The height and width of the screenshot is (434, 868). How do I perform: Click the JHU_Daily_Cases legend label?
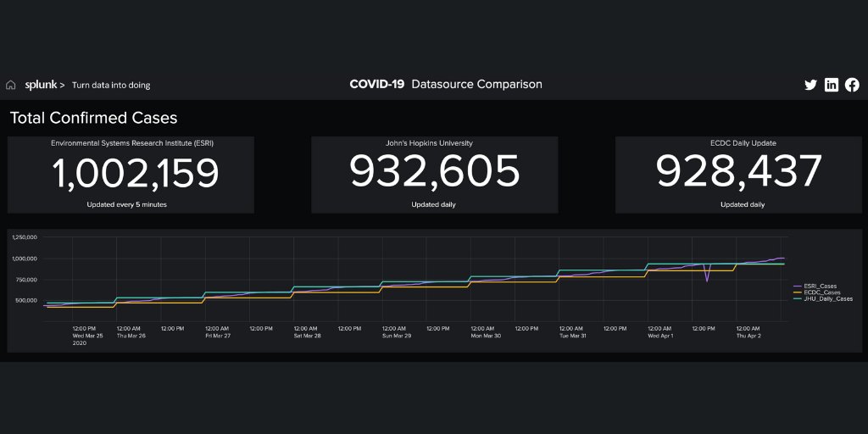click(x=828, y=298)
